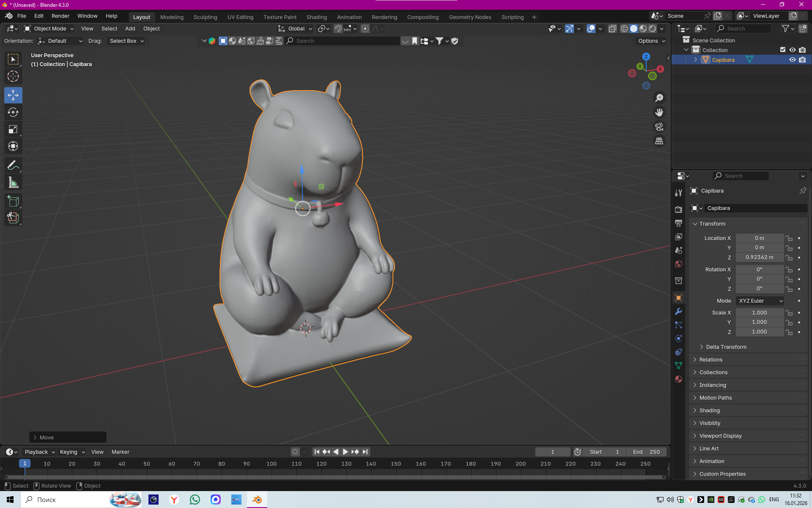This screenshot has width=812, height=508.
Task: Open the Playback popover
Action: coord(39,452)
